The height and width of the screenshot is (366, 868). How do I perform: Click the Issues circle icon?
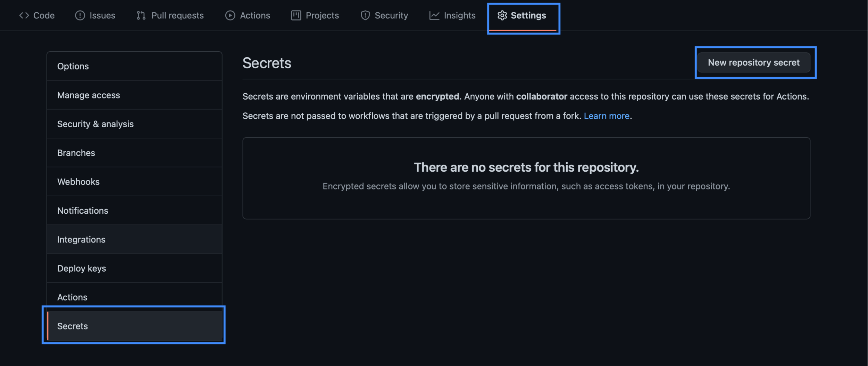[80, 16]
